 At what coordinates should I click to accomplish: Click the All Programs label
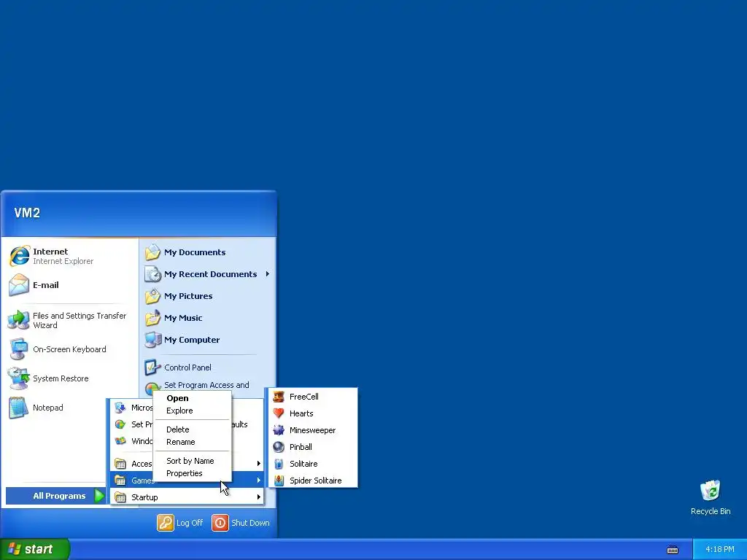[x=59, y=496]
